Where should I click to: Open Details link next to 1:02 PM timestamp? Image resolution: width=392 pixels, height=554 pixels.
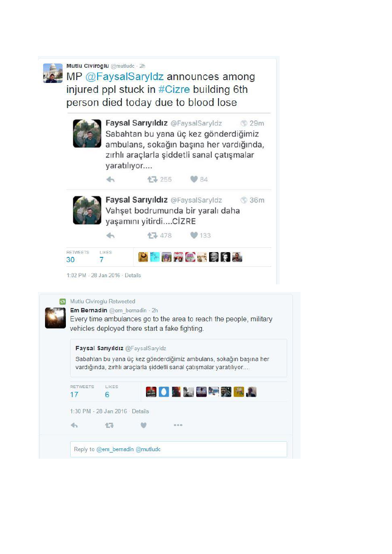[x=133, y=275]
